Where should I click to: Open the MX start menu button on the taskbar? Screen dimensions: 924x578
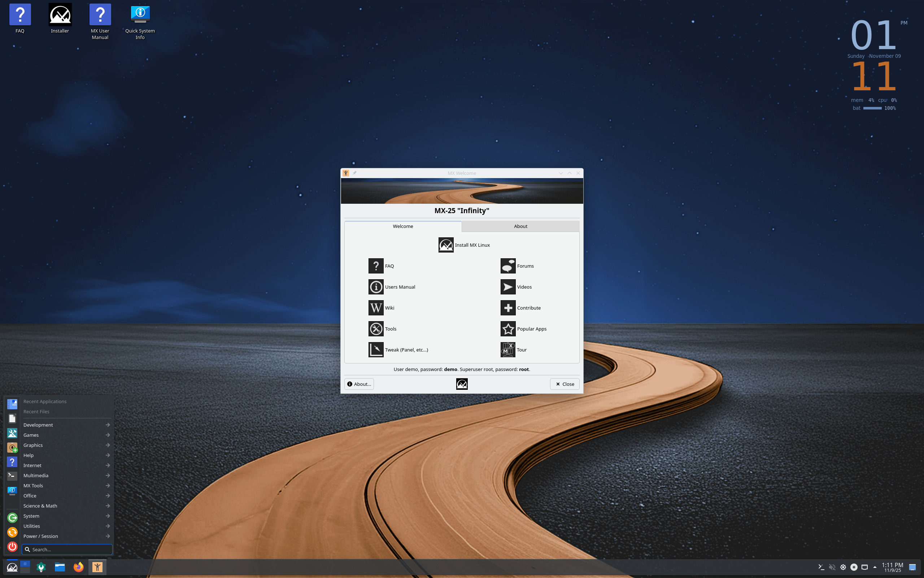click(x=12, y=567)
